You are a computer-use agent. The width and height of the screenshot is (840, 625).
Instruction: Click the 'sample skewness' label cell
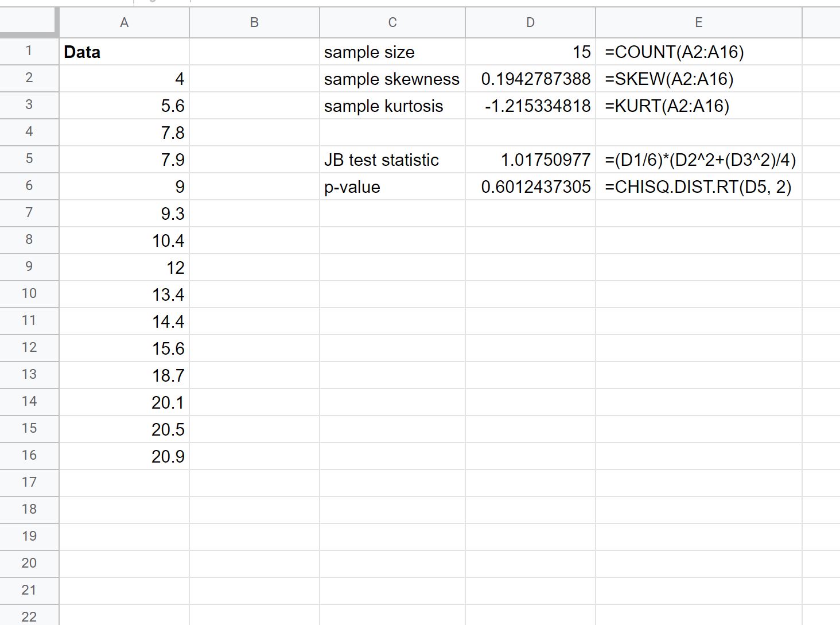[x=392, y=79]
